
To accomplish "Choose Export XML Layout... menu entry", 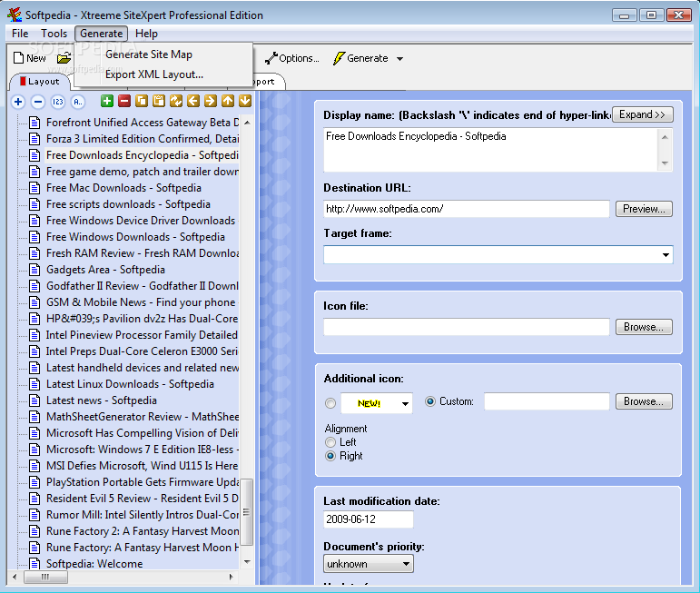I will (154, 74).
